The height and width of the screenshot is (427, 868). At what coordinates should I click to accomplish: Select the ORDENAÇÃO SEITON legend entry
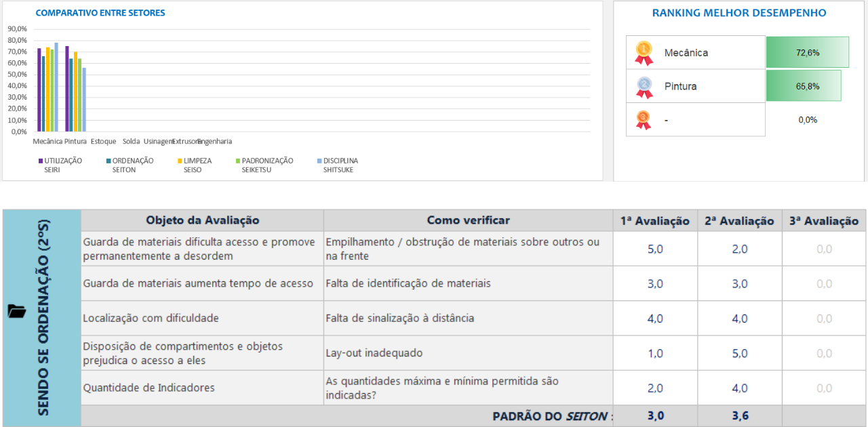(x=130, y=165)
